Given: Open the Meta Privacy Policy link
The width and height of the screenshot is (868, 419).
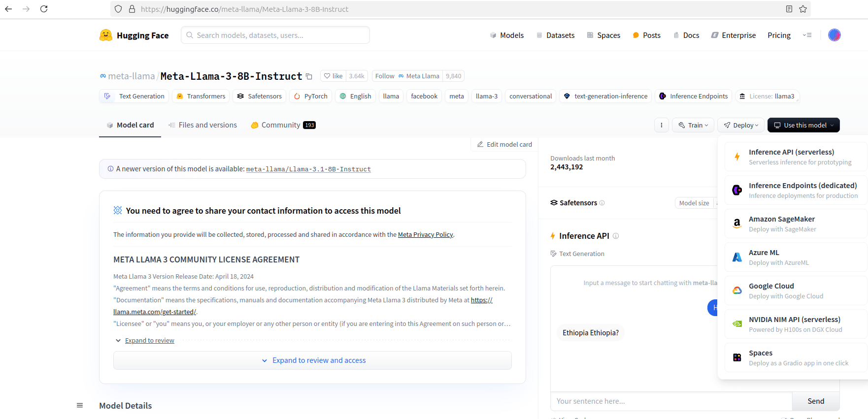Looking at the screenshot, I should [425, 234].
